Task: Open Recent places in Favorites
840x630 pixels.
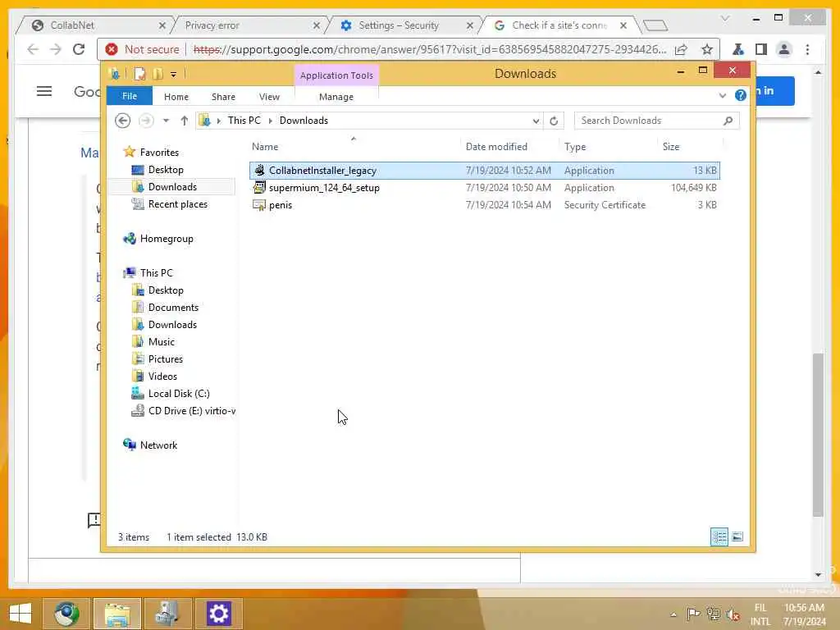Action: pyautogui.click(x=177, y=204)
